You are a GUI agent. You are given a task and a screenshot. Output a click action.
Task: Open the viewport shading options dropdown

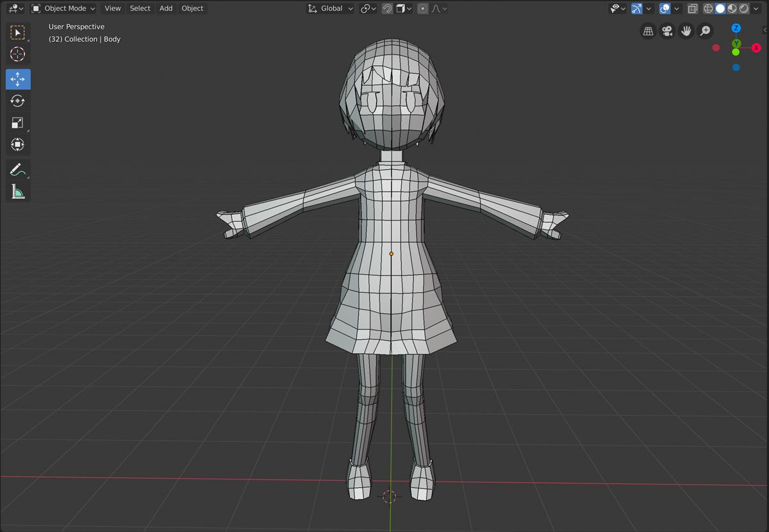coord(756,8)
